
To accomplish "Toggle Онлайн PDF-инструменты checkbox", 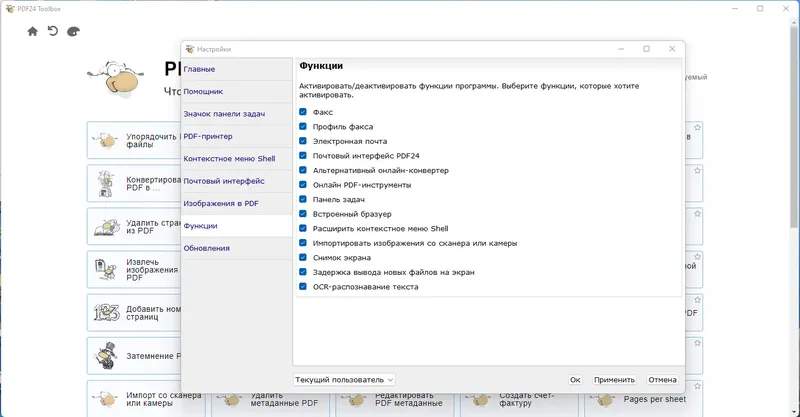I will tap(303, 184).
